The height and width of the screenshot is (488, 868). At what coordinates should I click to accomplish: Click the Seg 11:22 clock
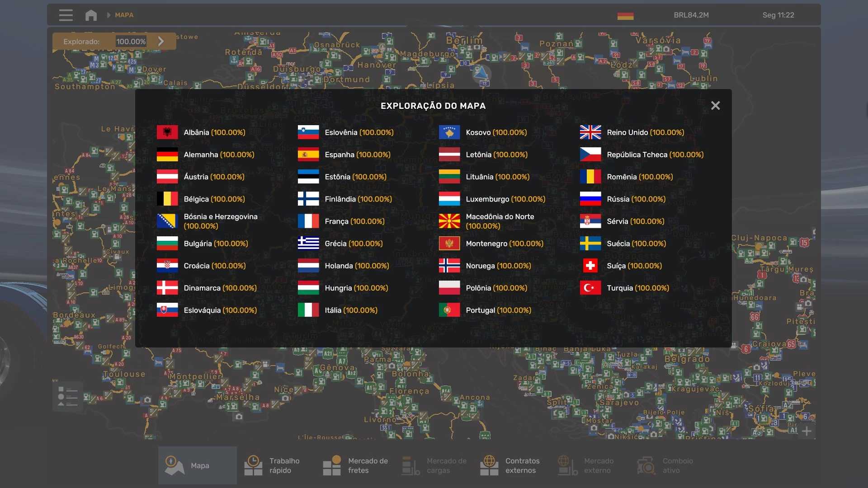coord(778,15)
